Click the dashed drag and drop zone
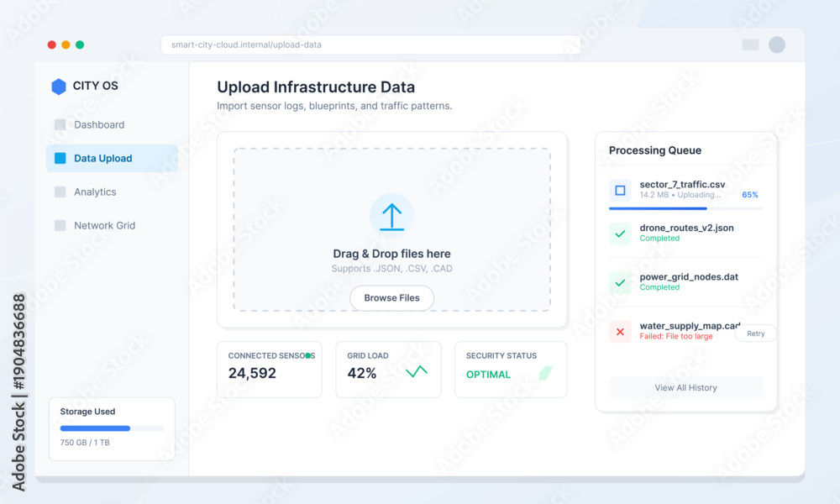 (x=391, y=229)
